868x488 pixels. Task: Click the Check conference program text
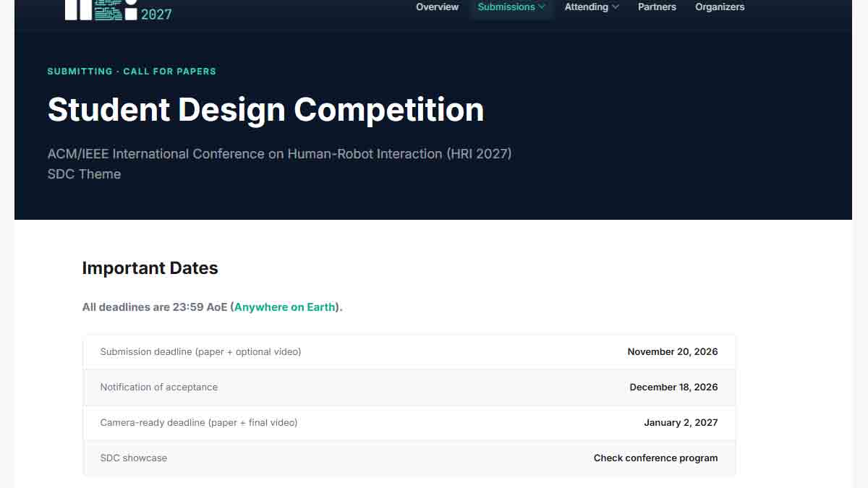656,458
